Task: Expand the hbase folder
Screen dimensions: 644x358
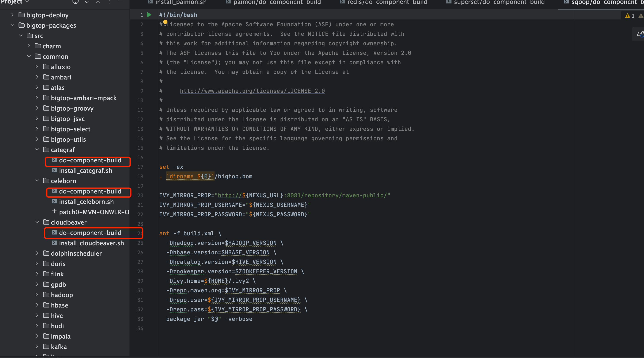Action: (x=37, y=305)
